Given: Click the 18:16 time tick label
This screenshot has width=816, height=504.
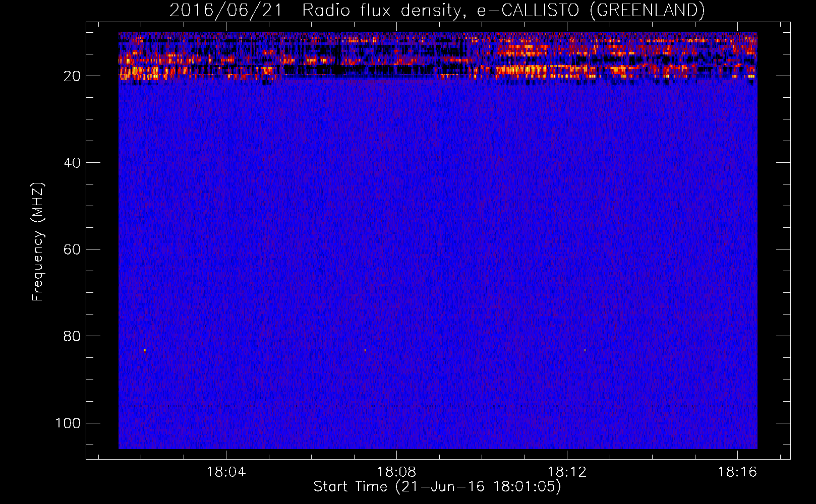Looking at the screenshot, I should [x=737, y=472].
